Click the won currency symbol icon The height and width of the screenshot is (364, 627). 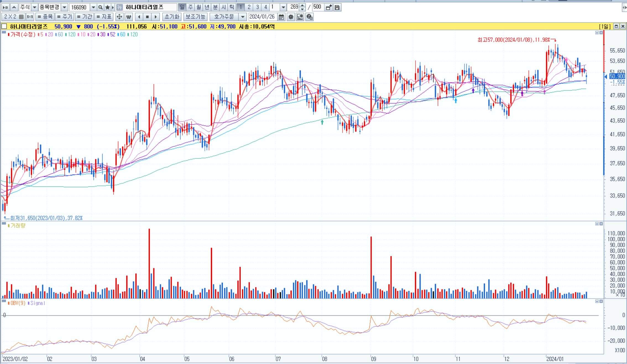pyautogui.click(x=129, y=17)
